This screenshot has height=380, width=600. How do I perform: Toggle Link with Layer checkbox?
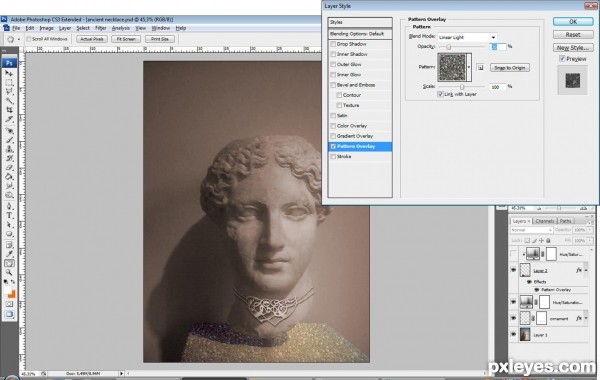click(x=440, y=94)
